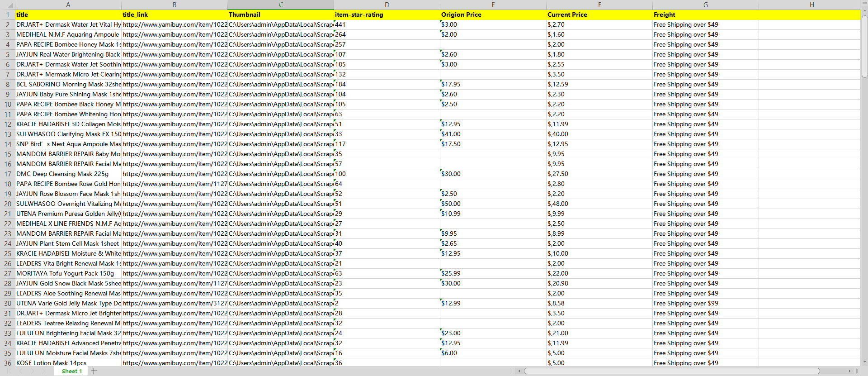
Task: Select current price cell '$,20.98'
Action: 599,283
